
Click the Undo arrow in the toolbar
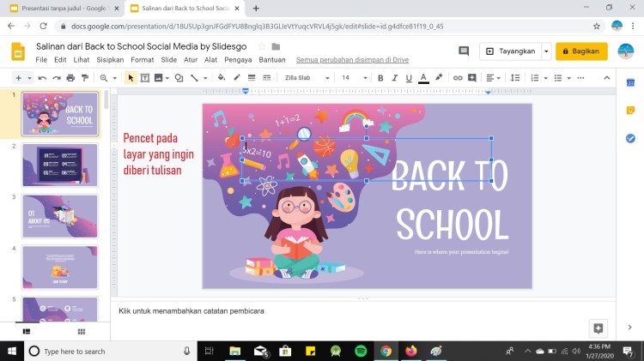[42, 78]
